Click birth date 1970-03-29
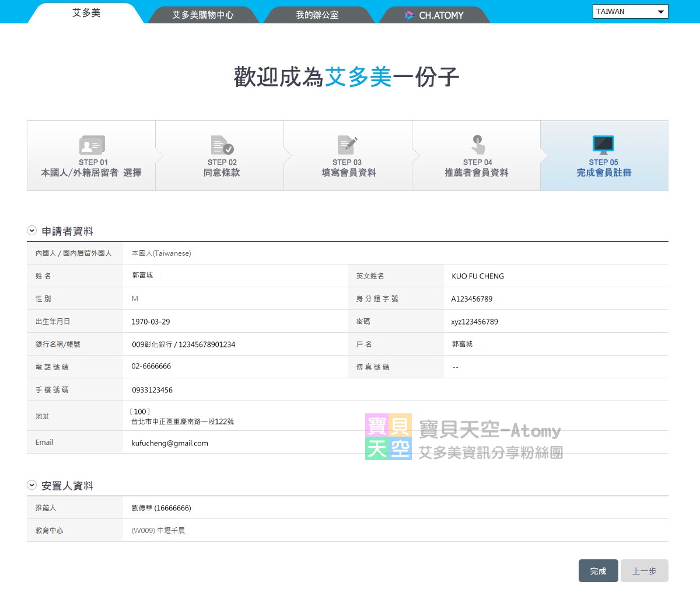 (150, 322)
